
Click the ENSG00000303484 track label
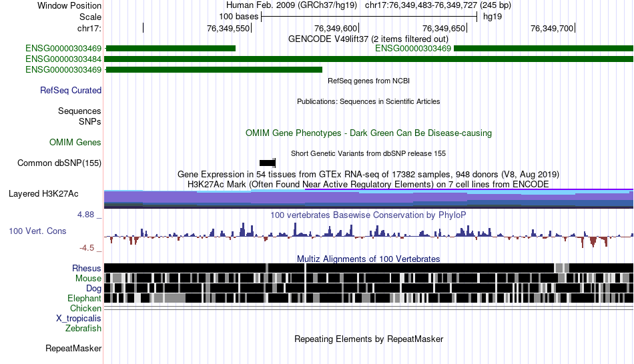63,59
